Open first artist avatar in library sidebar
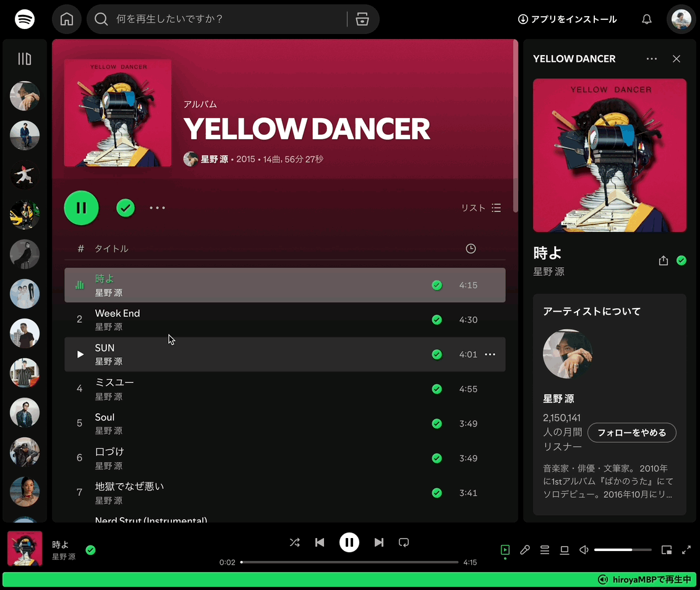The width and height of the screenshot is (700, 590). 25,96
